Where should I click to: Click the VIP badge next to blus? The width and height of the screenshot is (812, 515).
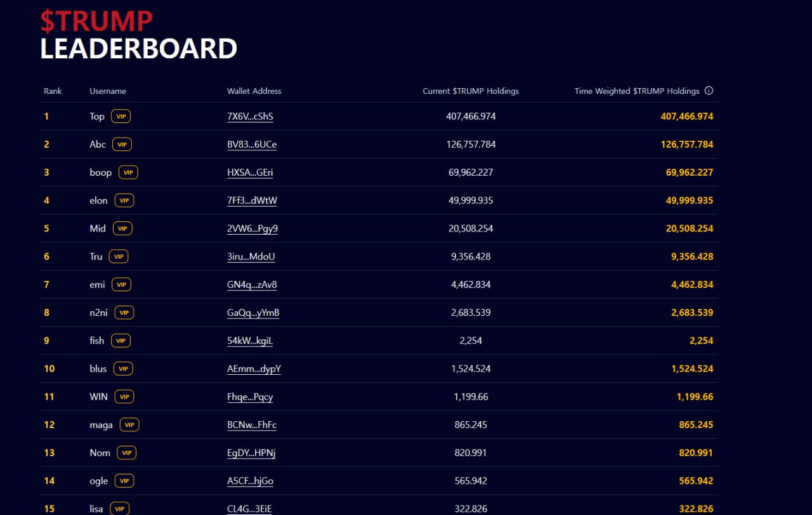124,368
